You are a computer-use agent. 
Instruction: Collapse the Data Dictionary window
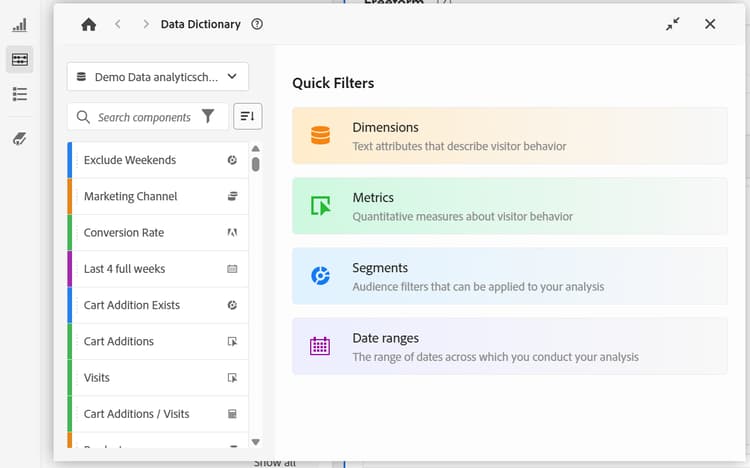click(x=673, y=24)
